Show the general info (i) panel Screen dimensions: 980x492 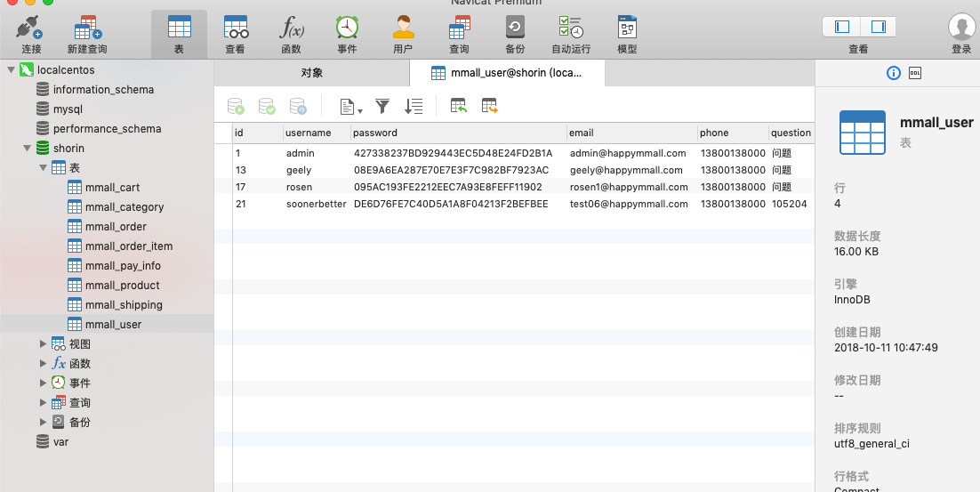(x=894, y=73)
